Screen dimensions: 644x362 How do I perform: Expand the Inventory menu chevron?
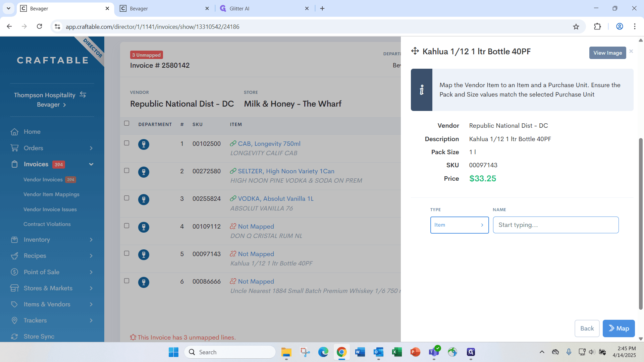pos(91,240)
